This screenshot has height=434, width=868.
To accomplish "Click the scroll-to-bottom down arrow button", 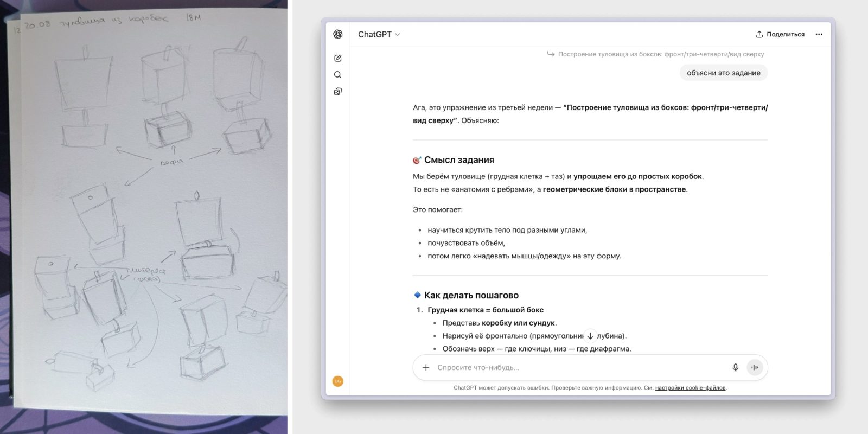I will pos(590,336).
